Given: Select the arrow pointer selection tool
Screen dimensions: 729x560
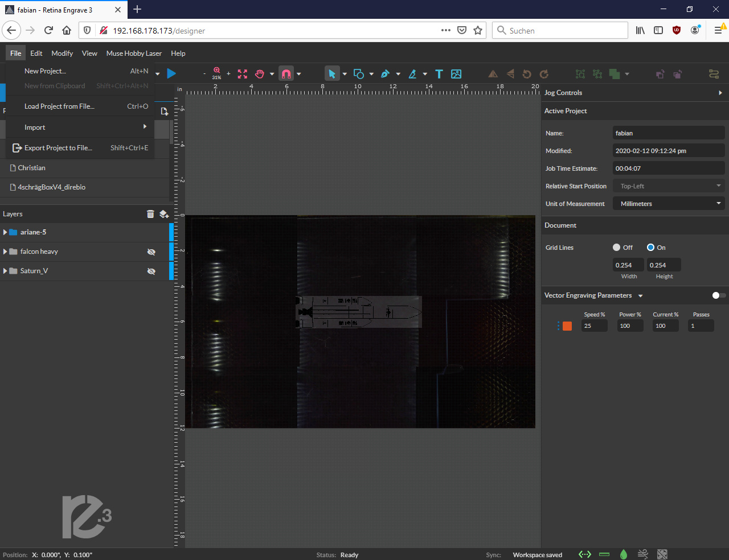Looking at the screenshot, I should point(332,74).
